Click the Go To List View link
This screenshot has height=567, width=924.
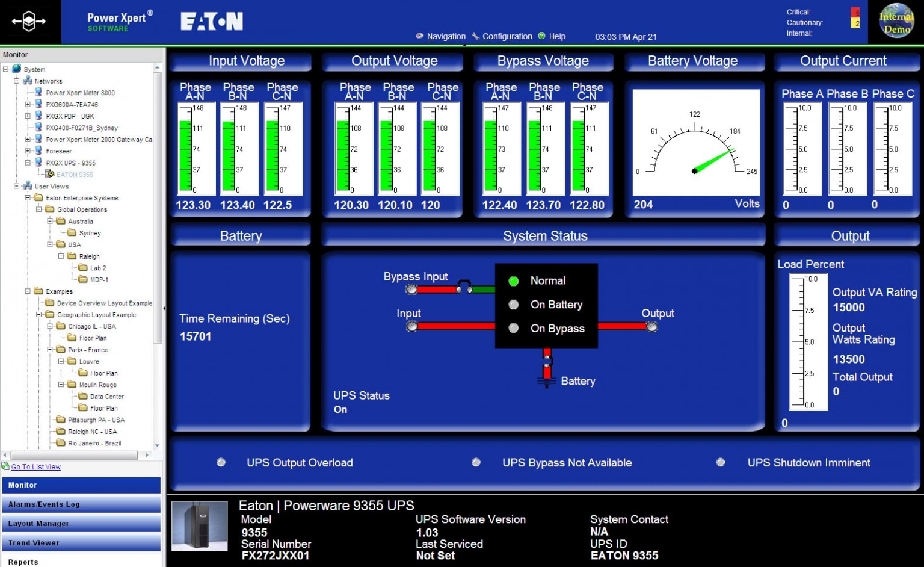click(x=35, y=466)
